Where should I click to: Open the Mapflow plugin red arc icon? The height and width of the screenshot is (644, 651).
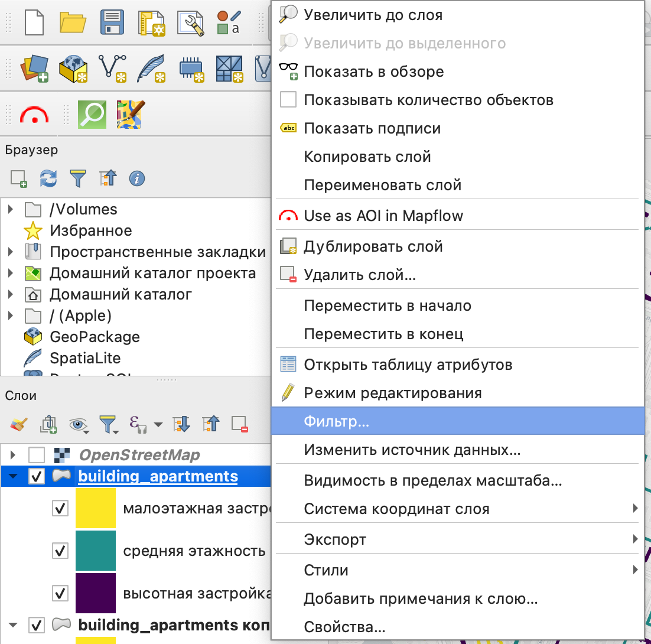pyautogui.click(x=35, y=115)
